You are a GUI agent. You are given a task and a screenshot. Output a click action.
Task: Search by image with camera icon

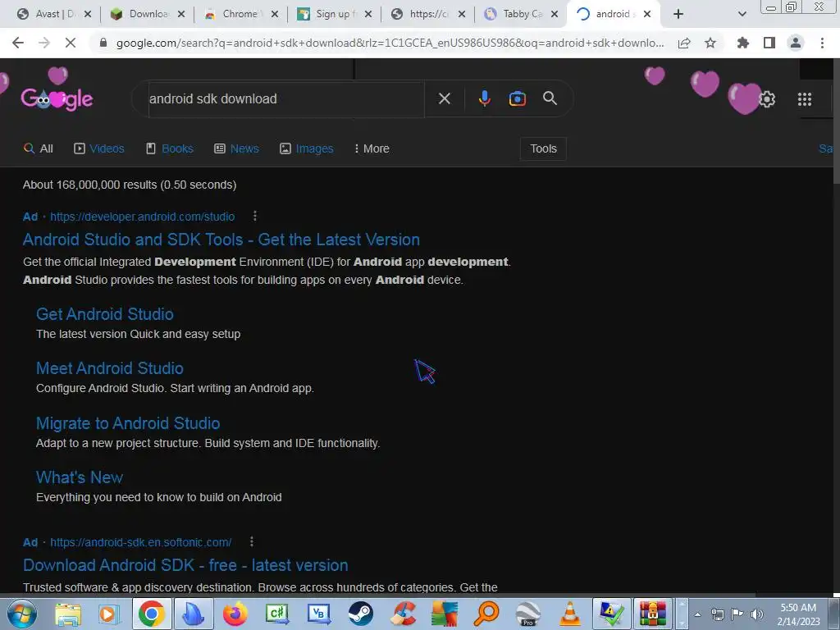pyautogui.click(x=517, y=98)
